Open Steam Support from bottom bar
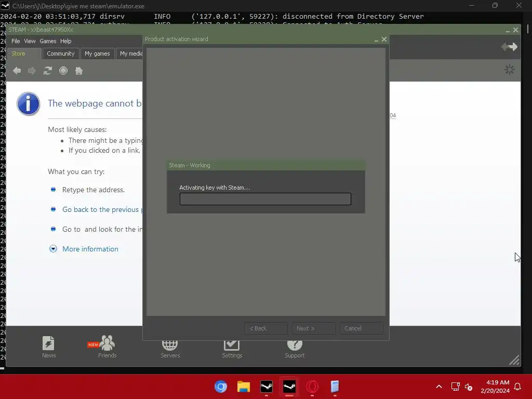 295,350
